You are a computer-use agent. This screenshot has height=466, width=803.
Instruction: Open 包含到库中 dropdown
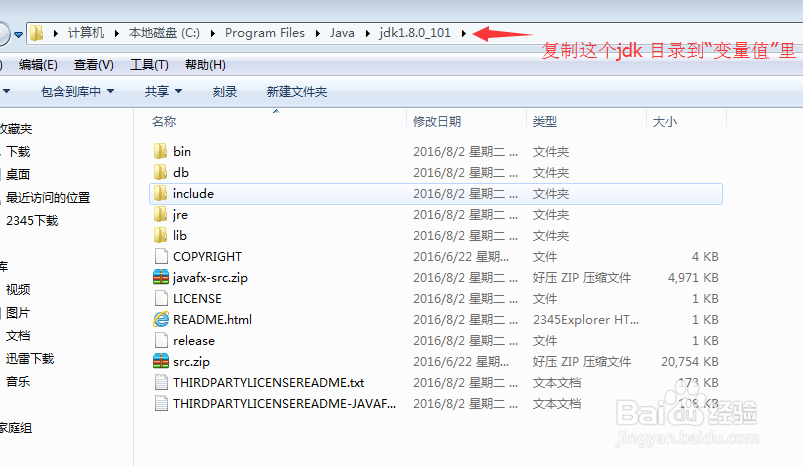click(77, 92)
